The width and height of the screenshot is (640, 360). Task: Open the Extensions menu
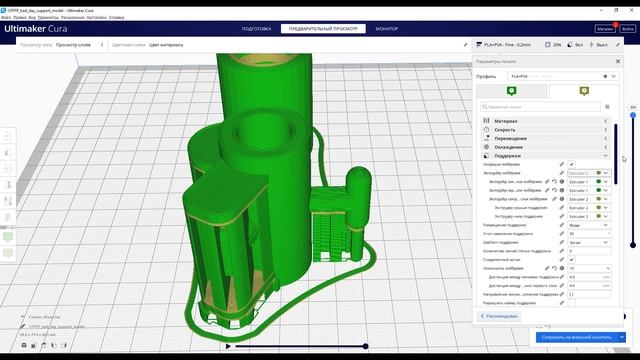coord(73,18)
